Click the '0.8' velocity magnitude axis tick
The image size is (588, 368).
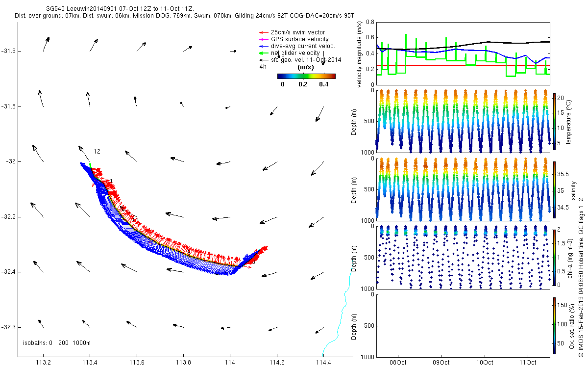370,23
